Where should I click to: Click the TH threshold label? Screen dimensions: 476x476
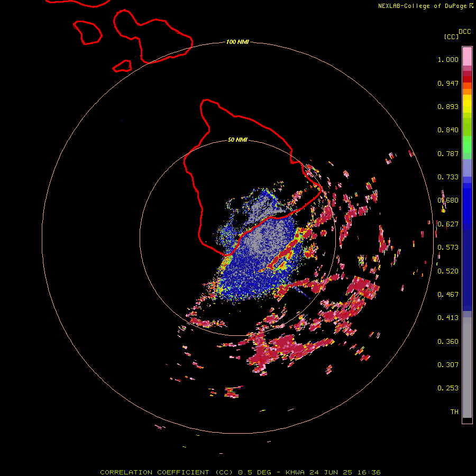click(x=454, y=411)
